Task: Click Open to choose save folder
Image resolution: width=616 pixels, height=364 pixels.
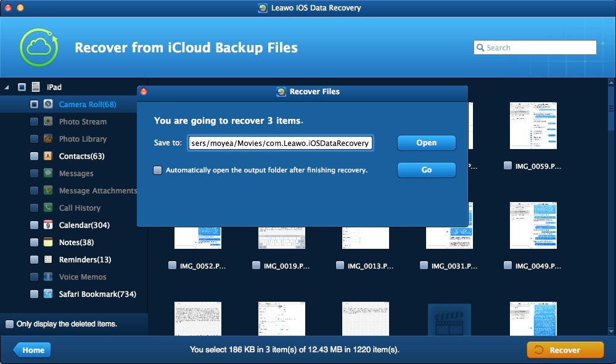Action: pyautogui.click(x=426, y=143)
